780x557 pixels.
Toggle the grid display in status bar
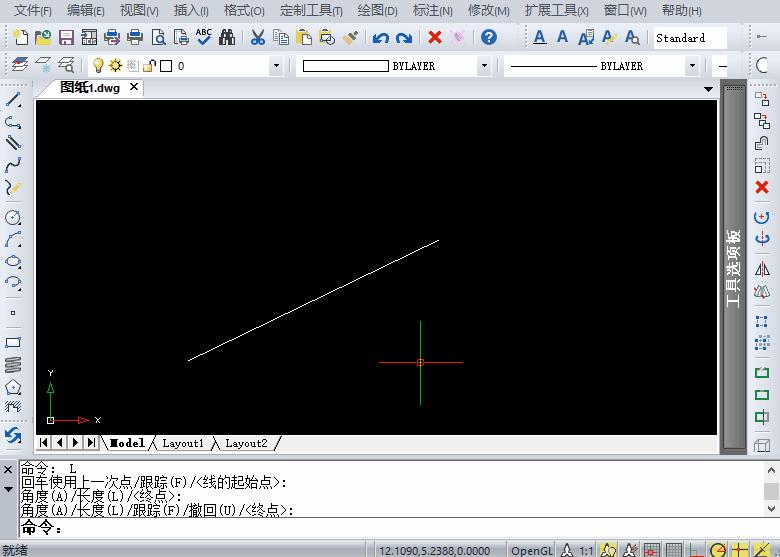[x=675, y=550]
